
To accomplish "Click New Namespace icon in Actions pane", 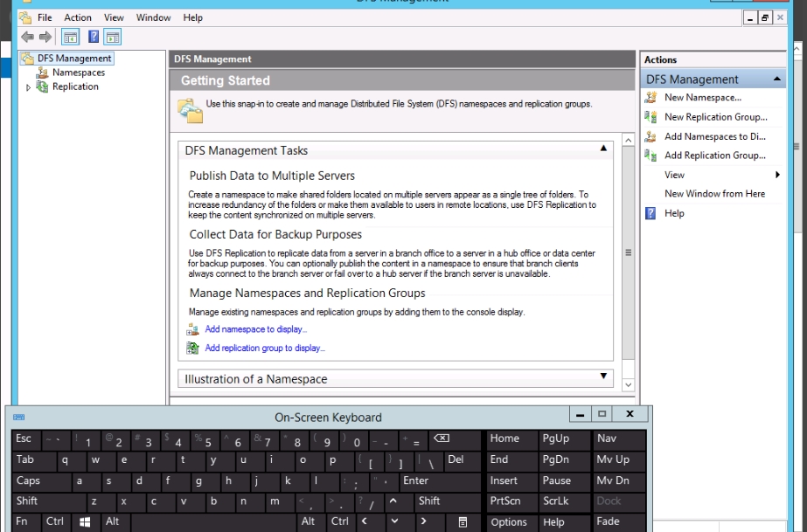I will pos(650,98).
